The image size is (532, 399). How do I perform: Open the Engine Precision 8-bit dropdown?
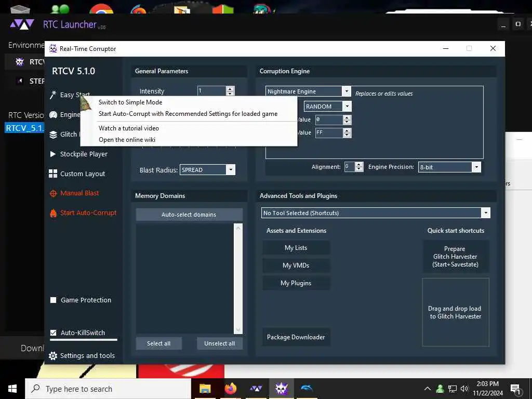point(476,167)
